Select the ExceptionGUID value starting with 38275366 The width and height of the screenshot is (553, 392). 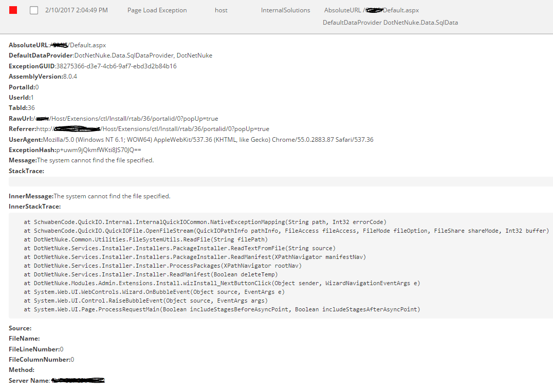coord(116,66)
